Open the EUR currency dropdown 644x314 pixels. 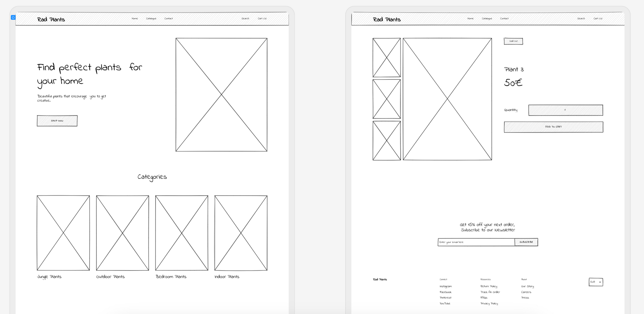[596, 282]
